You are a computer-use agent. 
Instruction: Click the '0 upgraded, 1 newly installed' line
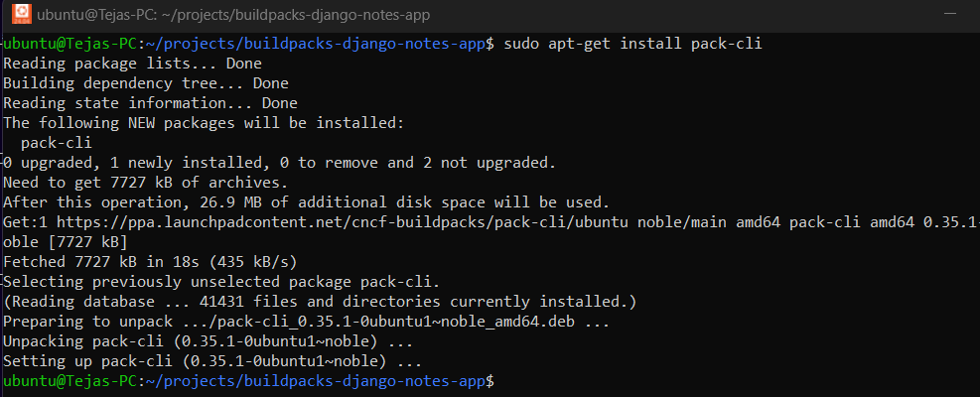click(x=279, y=163)
